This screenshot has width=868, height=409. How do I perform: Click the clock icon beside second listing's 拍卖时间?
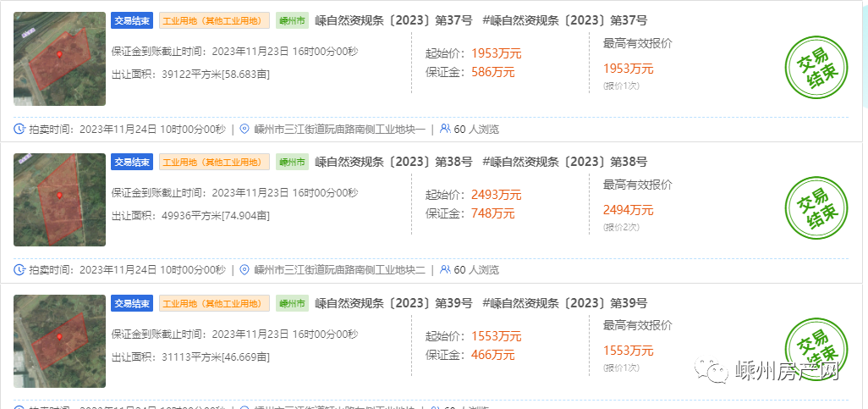[20, 270]
